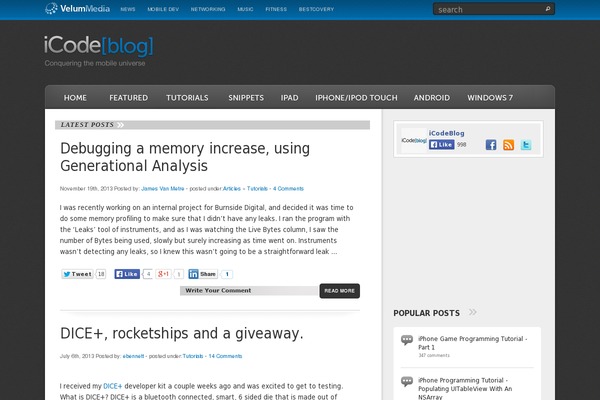Open the BESTCOVERY top bar link

pyautogui.click(x=316, y=9)
